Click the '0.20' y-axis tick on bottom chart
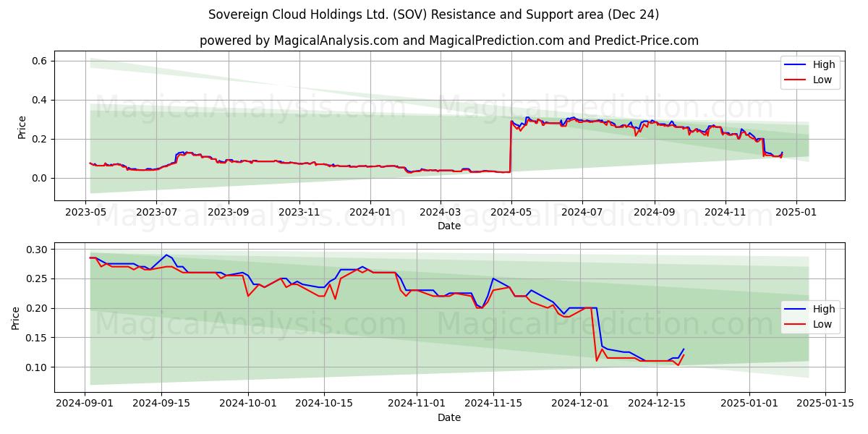 (x=35, y=308)
